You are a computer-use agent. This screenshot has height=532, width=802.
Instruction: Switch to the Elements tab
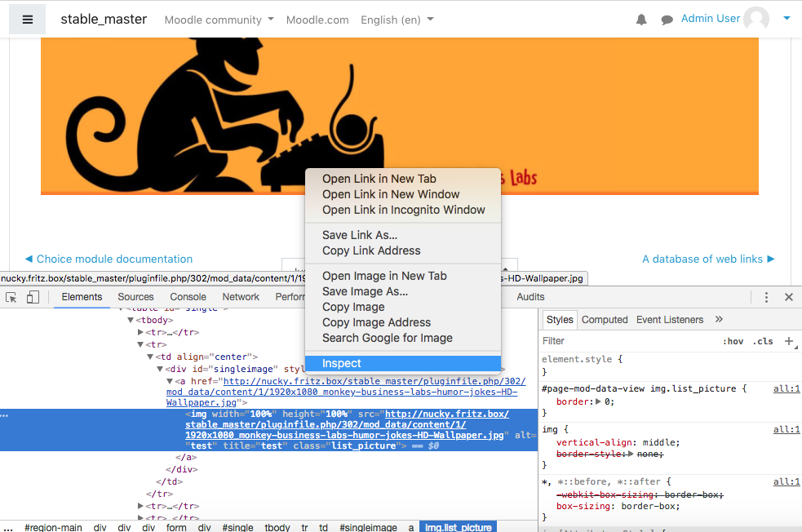(82, 297)
